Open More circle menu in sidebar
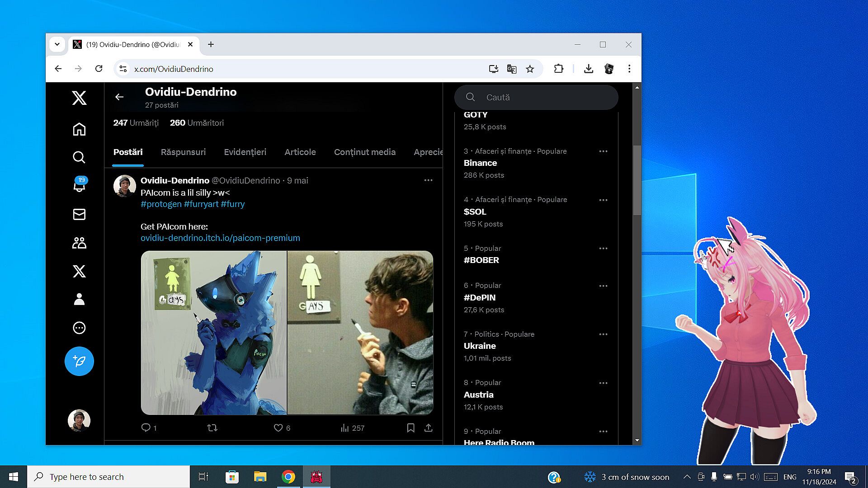 pyautogui.click(x=79, y=328)
